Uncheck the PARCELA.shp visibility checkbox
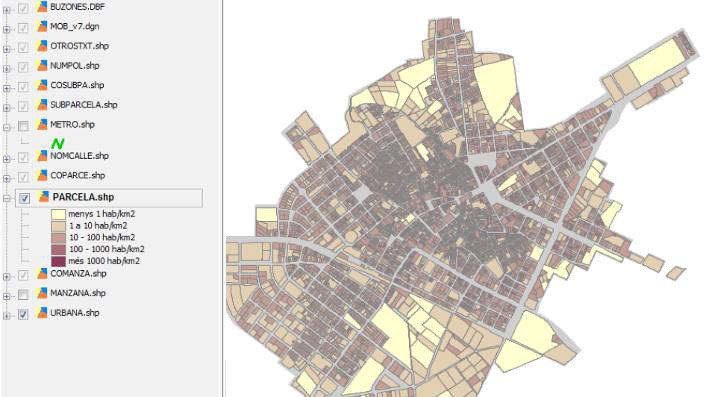Viewport: 706px width, 397px height. (x=24, y=198)
